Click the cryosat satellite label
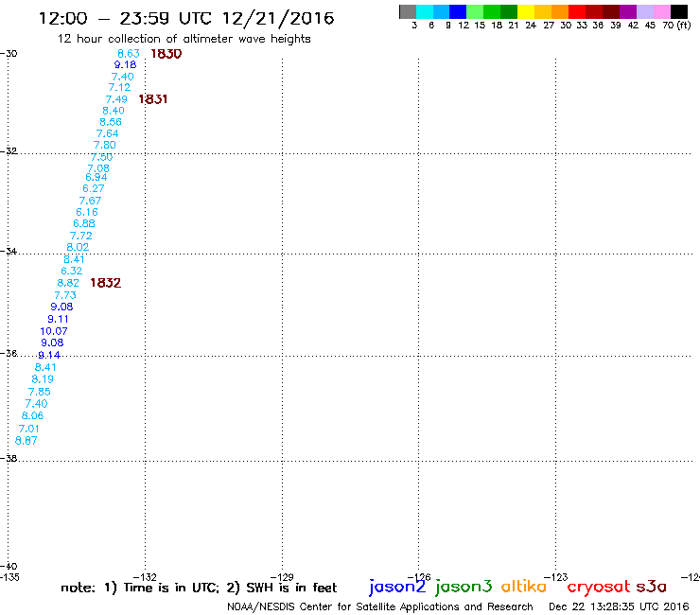 tap(598, 587)
